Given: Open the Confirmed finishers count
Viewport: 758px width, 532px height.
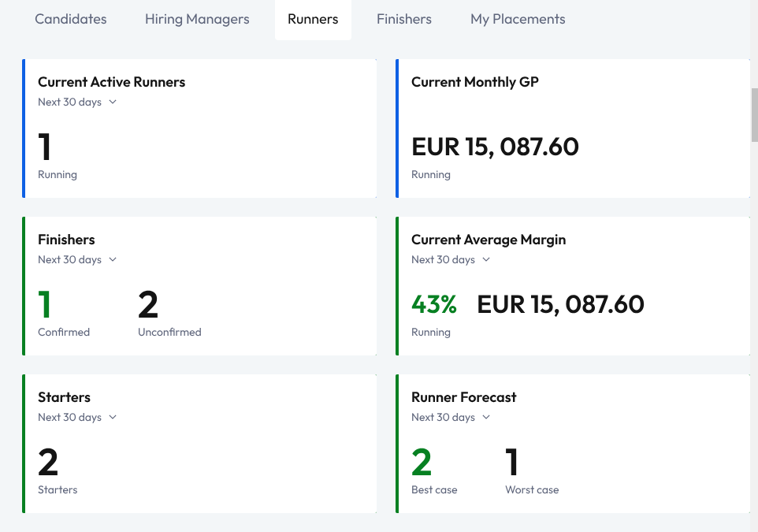Looking at the screenshot, I should (45, 305).
